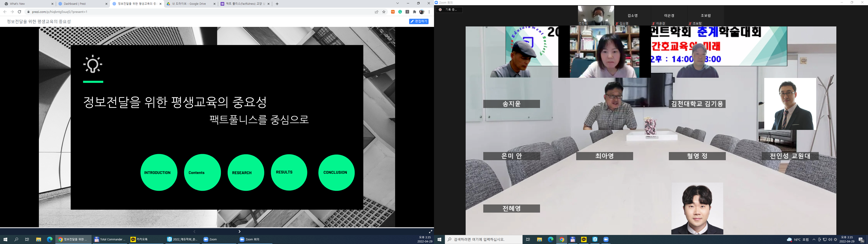Image resolution: width=868 pixels, height=244 pixels.
Task: Enter fullscreen in the Prezi viewer
Action: (430, 232)
